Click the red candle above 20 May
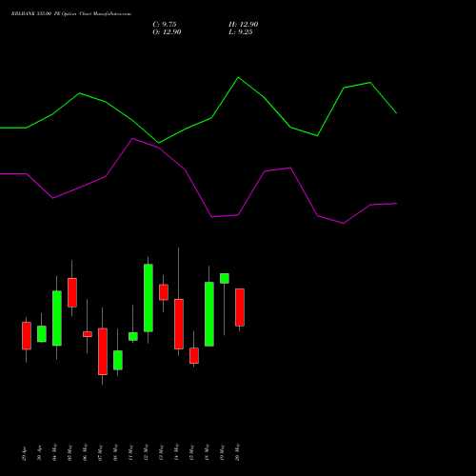 coord(240,307)
